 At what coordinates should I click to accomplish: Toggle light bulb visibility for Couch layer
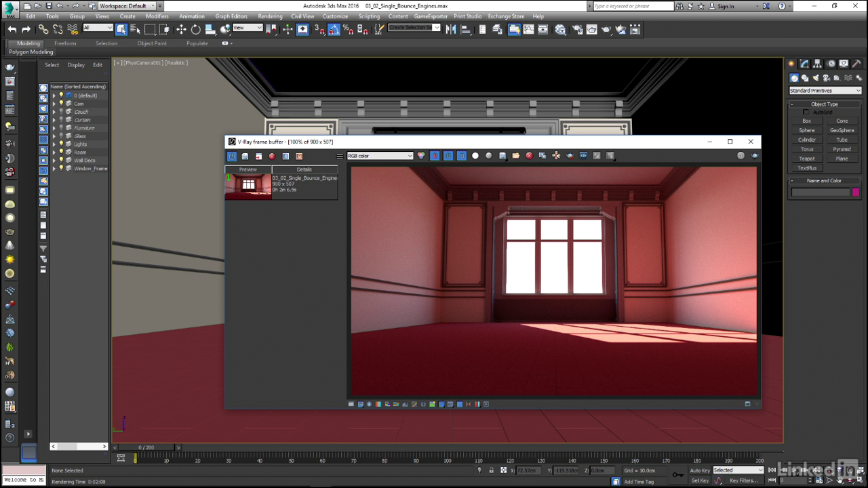(x=61, y=112)
